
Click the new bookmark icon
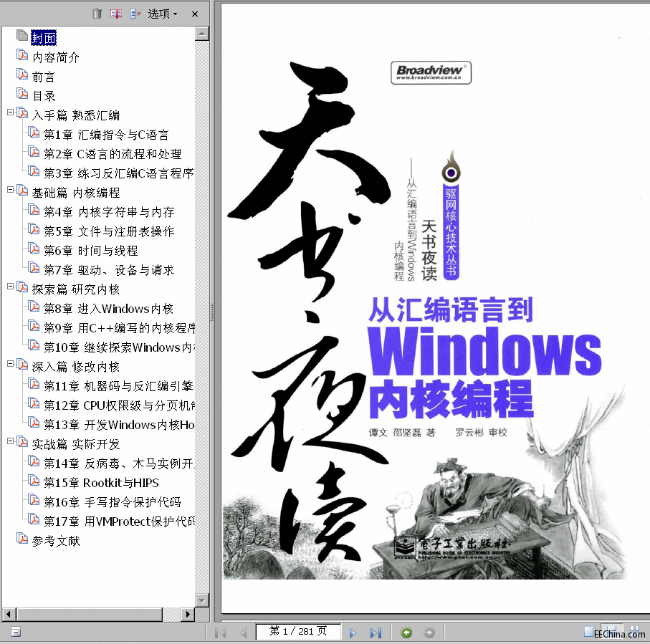(x=116, y=14)
